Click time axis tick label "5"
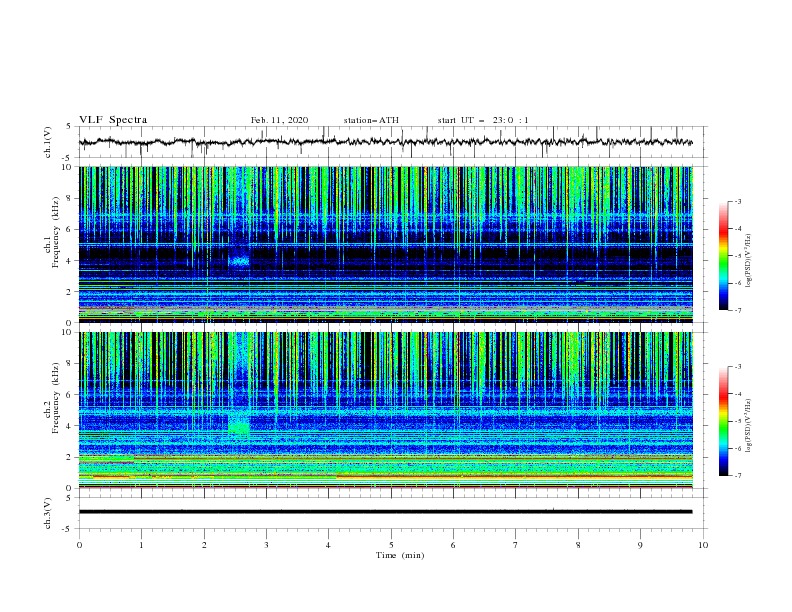 [391, 545]
